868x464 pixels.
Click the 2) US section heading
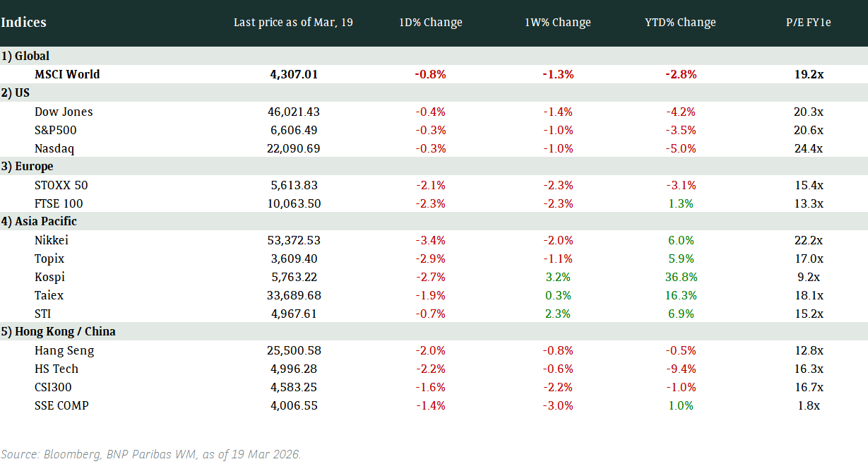[16, 93]
